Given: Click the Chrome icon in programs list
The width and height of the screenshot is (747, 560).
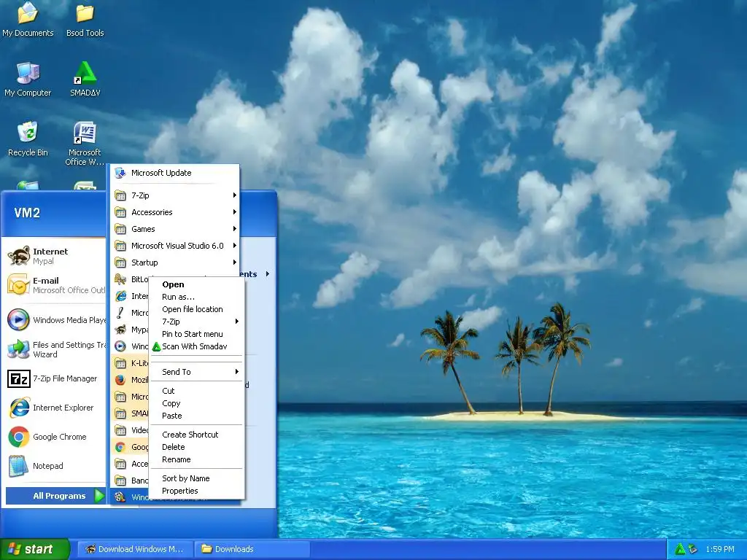Looking at the screenshot, I should tap(120, 447).
